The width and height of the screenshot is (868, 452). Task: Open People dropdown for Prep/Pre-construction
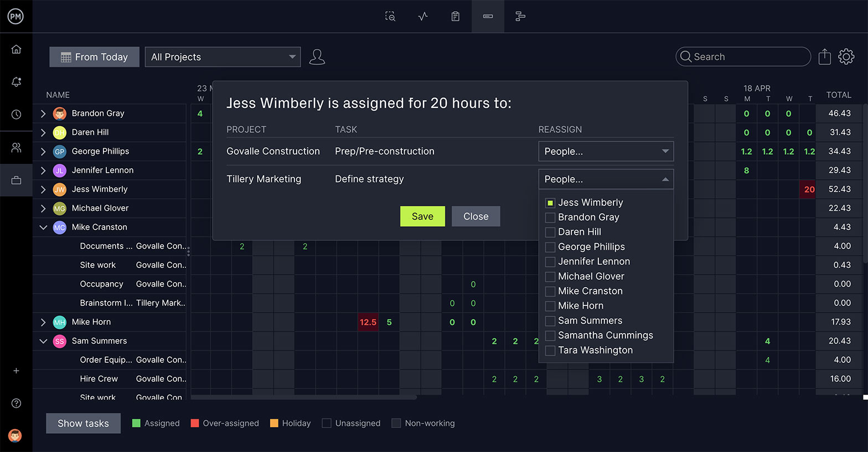tap(606, 152)
